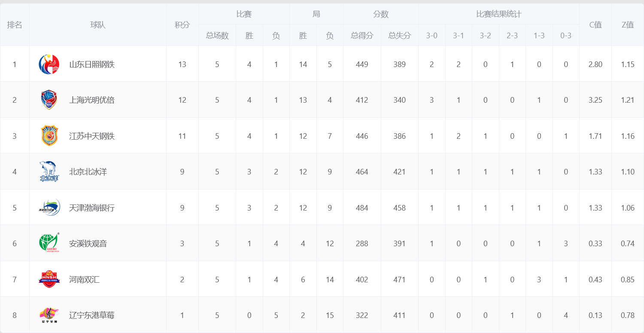Click the 上海光明优倍 team logo
Image resolution: width=644 pixels, height=333 pixels.
49,100
